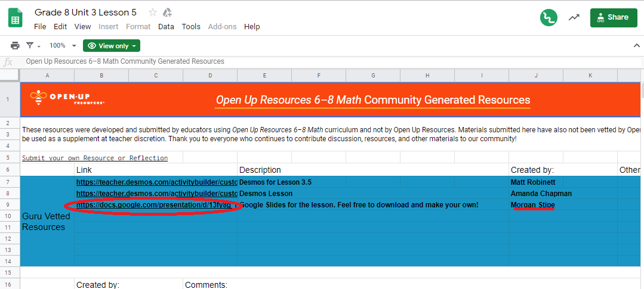Open the Help menu
The image size is (644, 289).
click(252, 27)
